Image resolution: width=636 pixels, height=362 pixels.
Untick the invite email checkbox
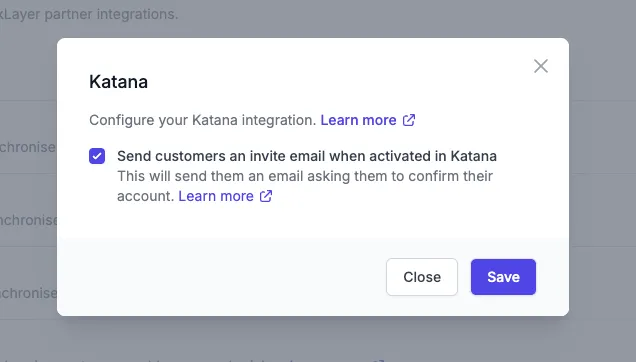tap(97, 156)
